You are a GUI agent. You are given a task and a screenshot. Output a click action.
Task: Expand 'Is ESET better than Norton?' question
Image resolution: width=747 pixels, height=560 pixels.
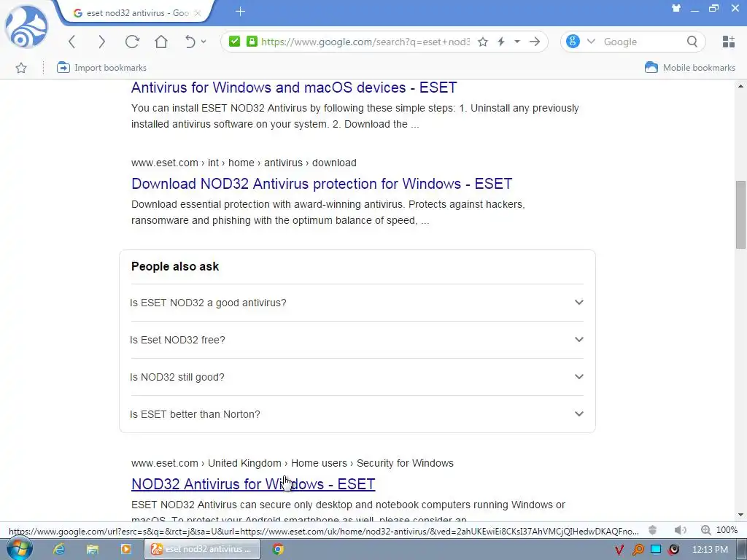[x=357, y=414]
